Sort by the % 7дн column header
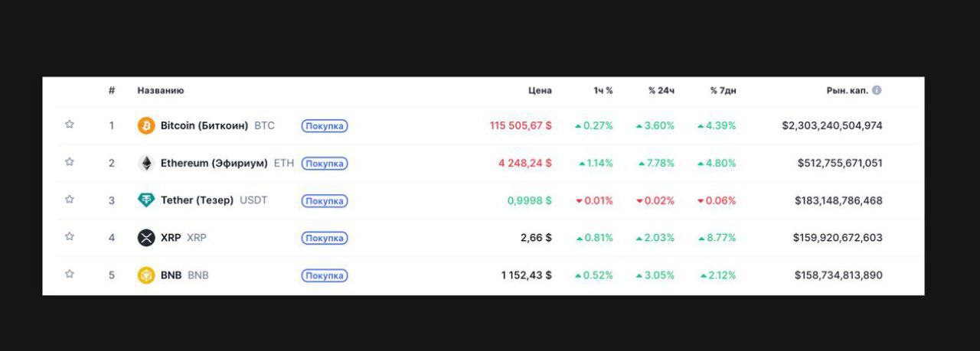 click(x=723, y=90)
